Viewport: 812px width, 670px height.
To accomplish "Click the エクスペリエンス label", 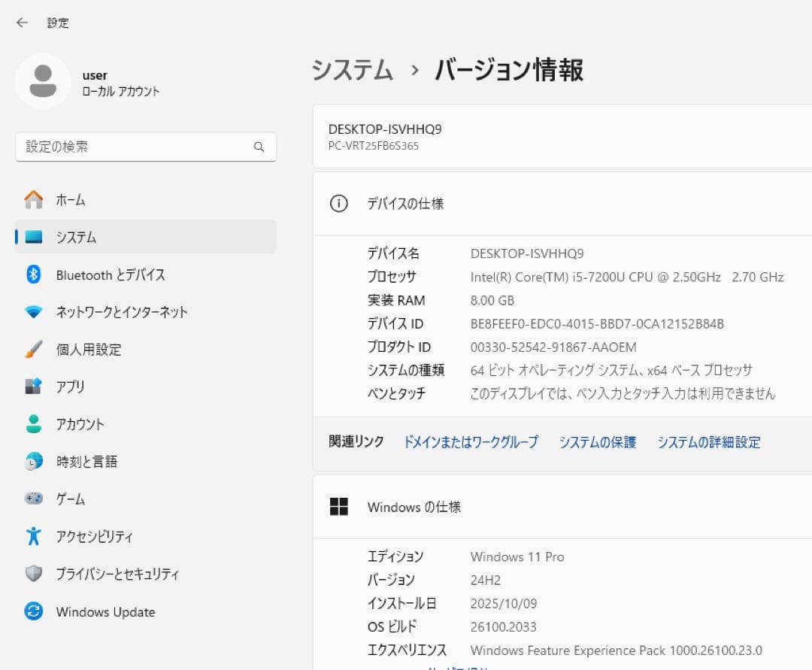I will click(407, 650).
